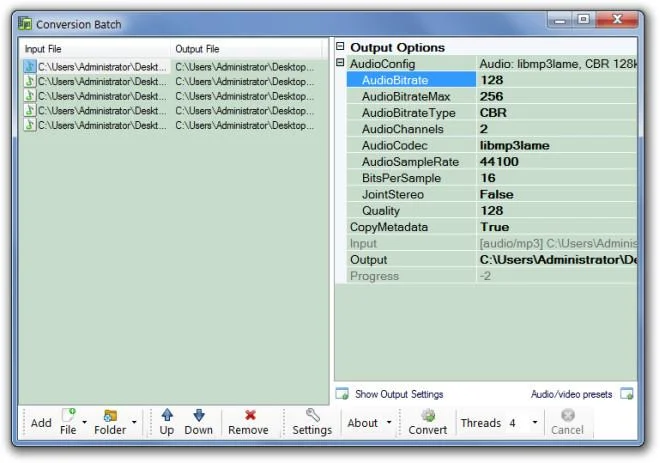The width and height of the screenshot is (660, 463).
Task: Click the Add File icon
Action: click(x=68, y=415)
